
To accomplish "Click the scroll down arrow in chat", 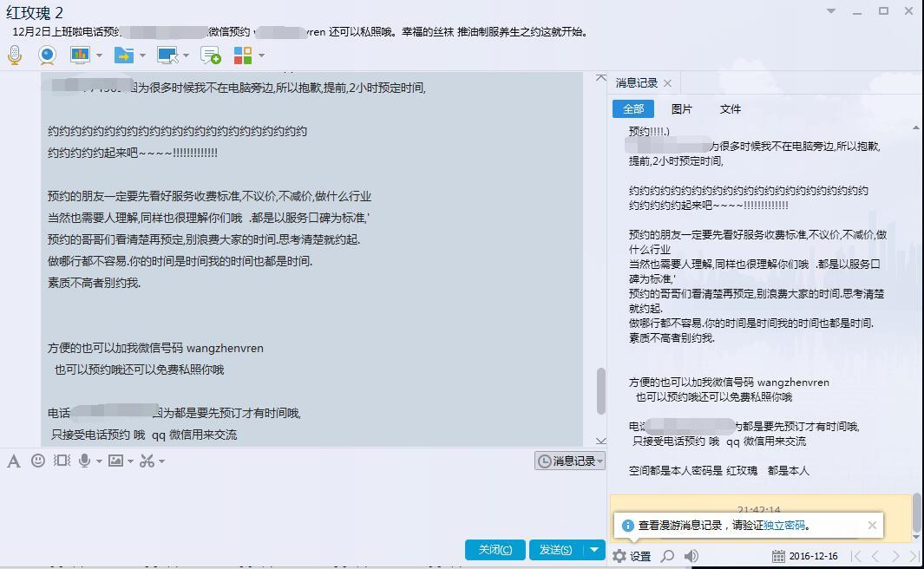I will pyautogui.click(x=600, y=441).
